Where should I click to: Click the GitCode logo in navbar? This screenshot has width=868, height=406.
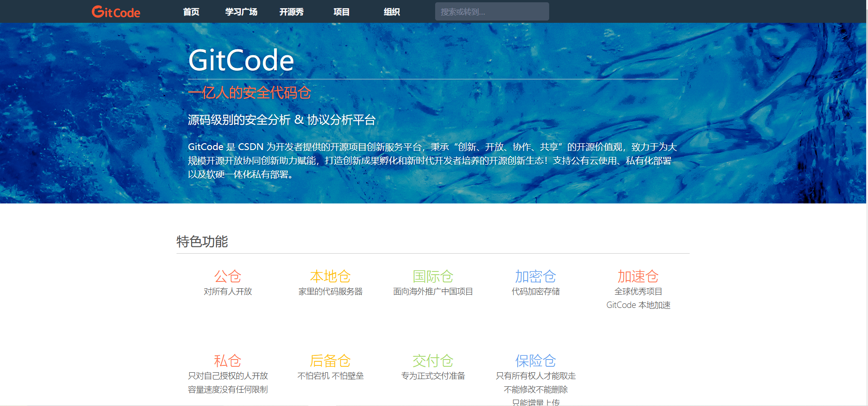coord(116,12)
